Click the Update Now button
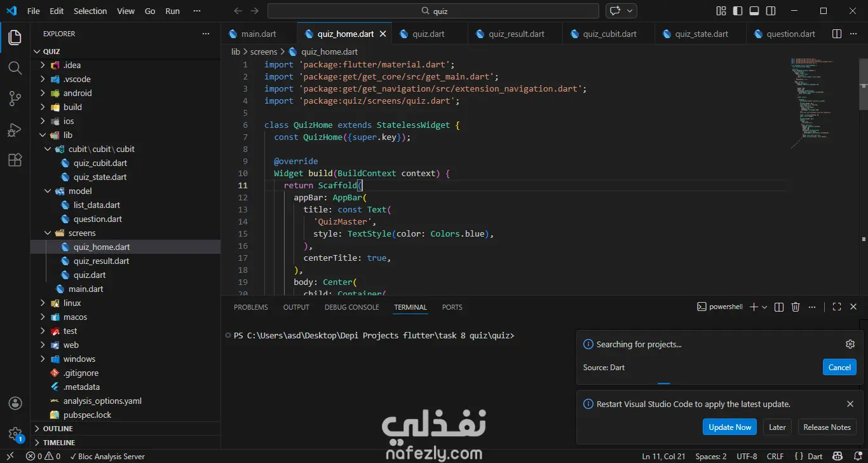The height and width of the screenshot is (463, 868). [x=729, y=427]
